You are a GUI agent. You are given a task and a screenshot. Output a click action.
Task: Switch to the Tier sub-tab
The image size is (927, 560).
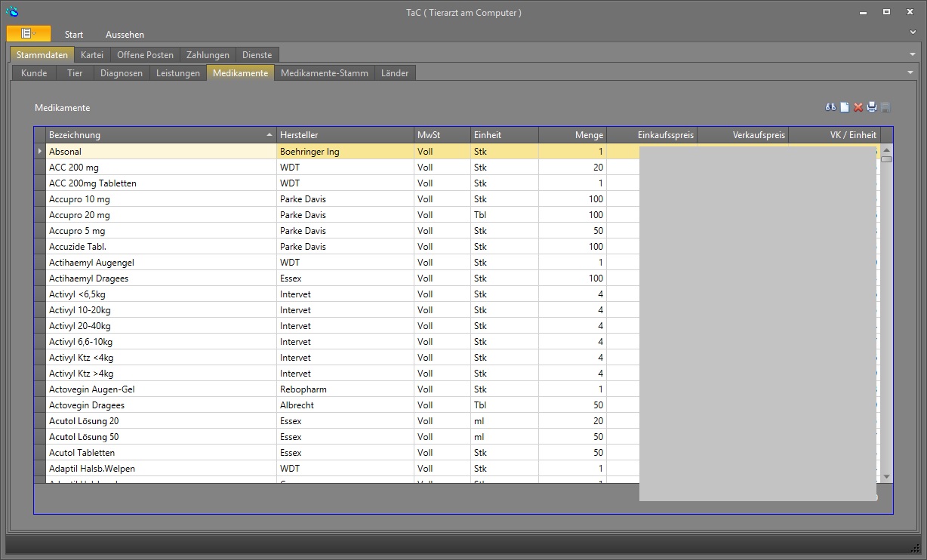(75, 73)
